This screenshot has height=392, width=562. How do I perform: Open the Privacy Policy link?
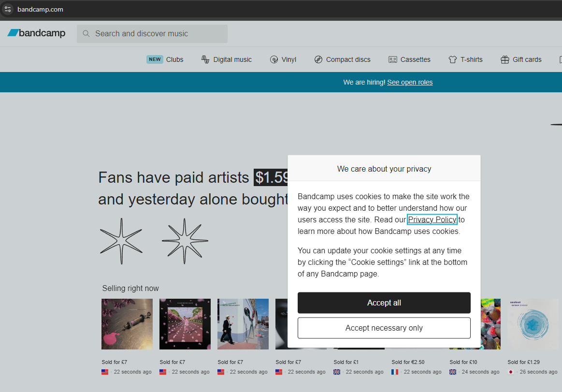coord(432,219)
